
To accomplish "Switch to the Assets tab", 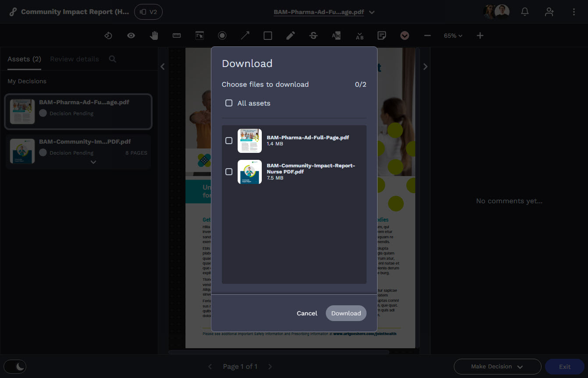I will [x=24, y=59].
